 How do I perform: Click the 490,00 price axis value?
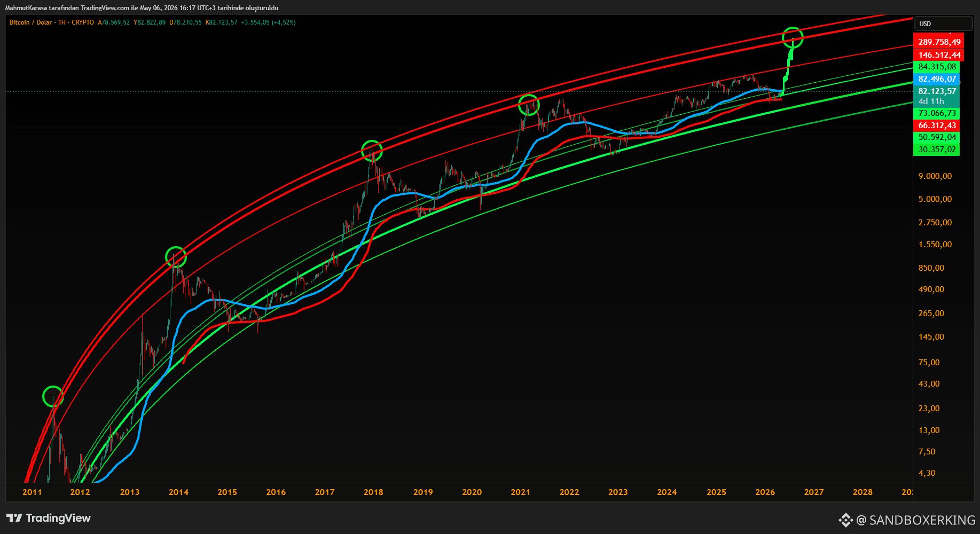tap(931, 289)
